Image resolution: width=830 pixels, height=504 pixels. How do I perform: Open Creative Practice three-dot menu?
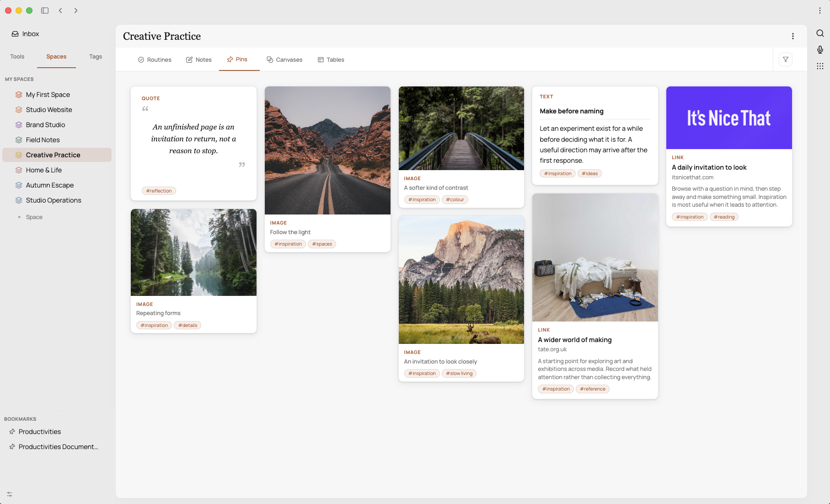793,36
